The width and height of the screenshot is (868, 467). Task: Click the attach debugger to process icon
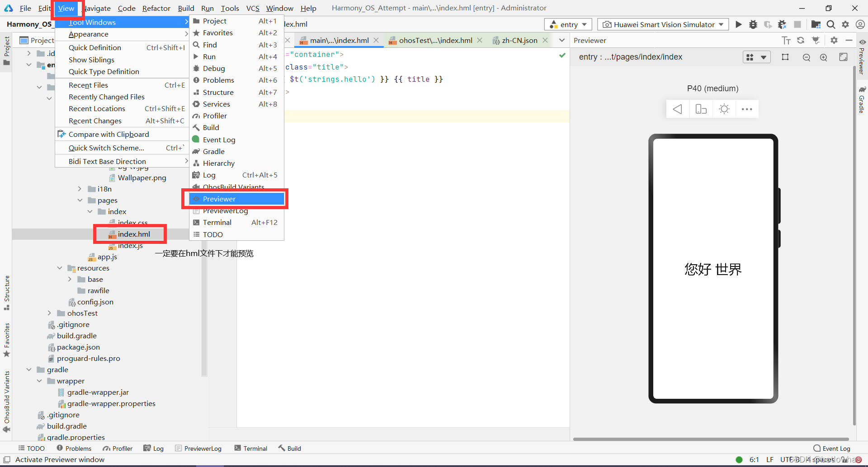[x=783, y=24]
